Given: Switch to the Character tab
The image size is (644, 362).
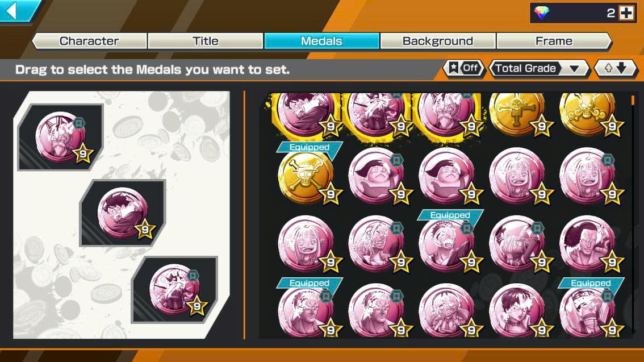Looking at the screenshot, I should tap(89, 41).
